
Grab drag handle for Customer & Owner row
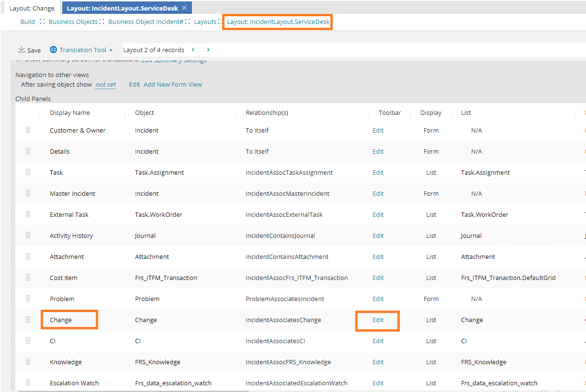(x=28, y=130)
